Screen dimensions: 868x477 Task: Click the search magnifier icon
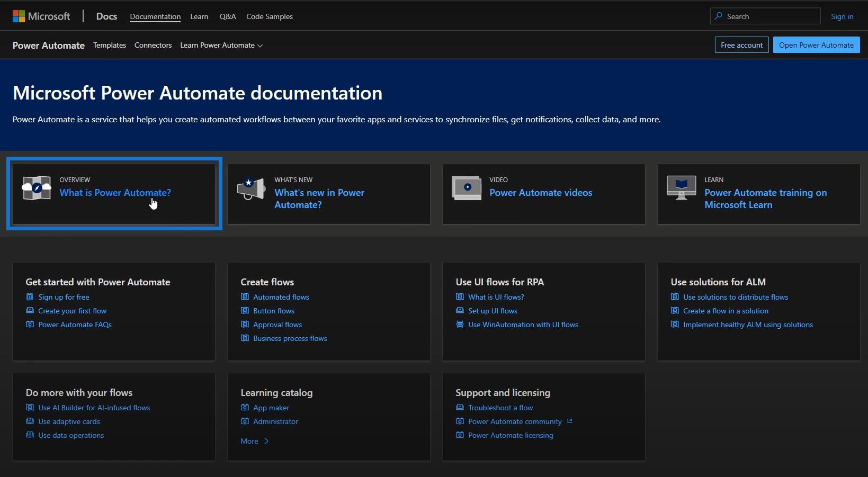718,16
